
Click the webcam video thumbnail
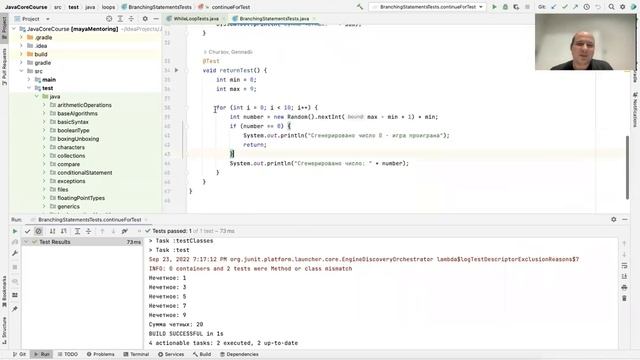585,42
